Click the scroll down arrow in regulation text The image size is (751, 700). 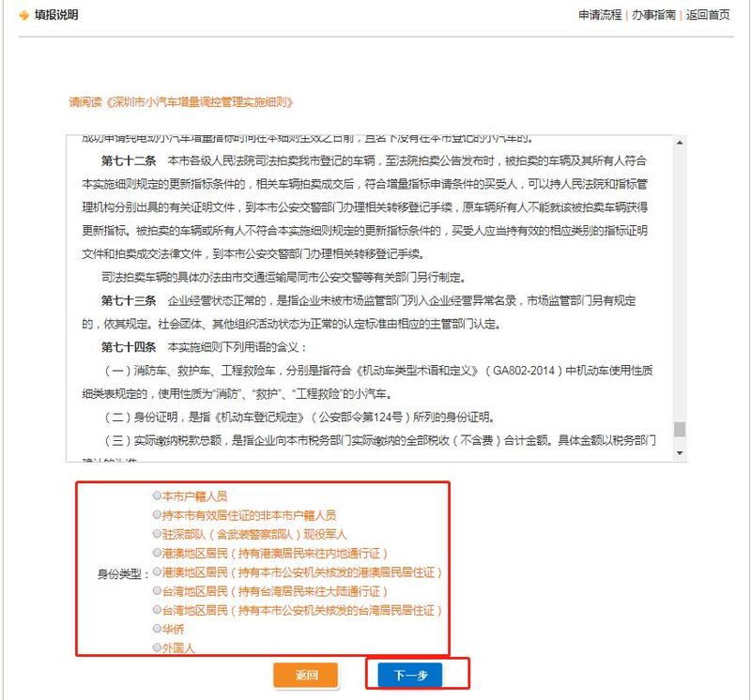pyautogui.click(x=680, y=453)
